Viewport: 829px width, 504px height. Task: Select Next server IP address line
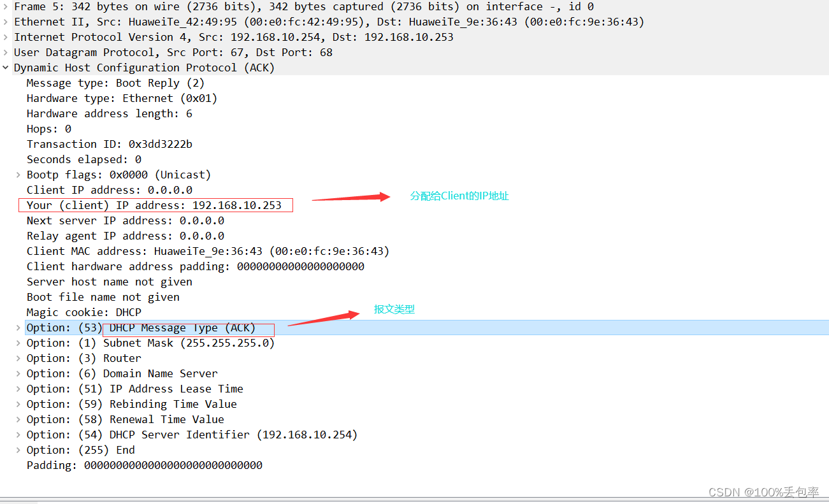click(x=125, y=221)
